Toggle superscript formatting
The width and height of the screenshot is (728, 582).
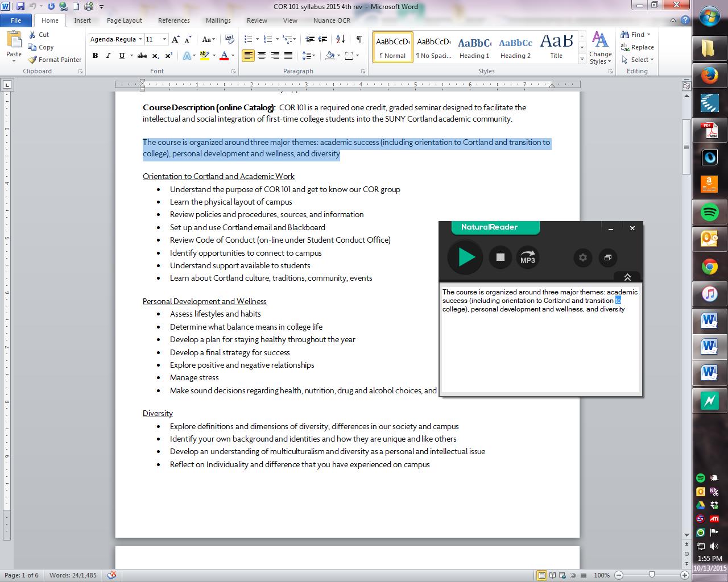(x=169, y=56)
